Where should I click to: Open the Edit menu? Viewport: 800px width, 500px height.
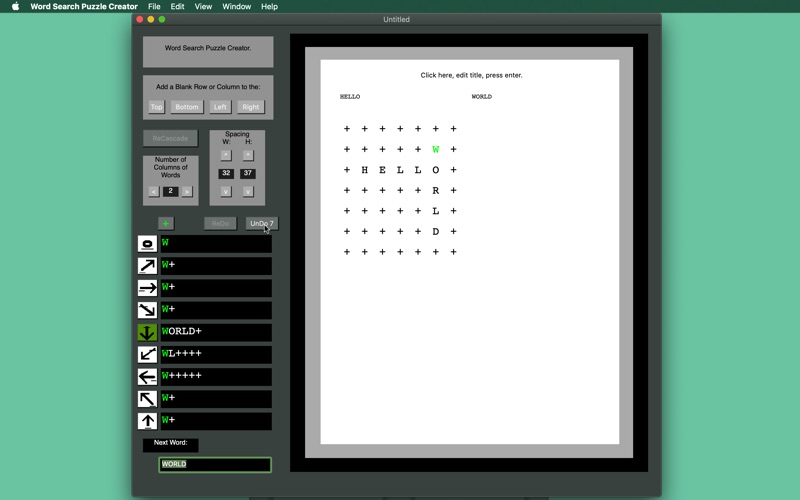[177, 7]
